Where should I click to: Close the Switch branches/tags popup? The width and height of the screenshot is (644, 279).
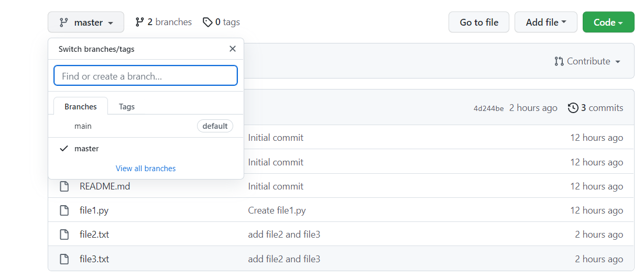click(233, 49)
